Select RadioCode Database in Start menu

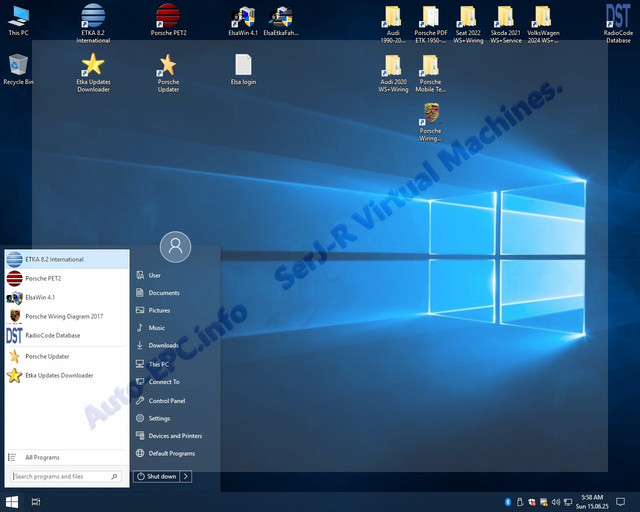pyautogui.click(x=67, y=335)
